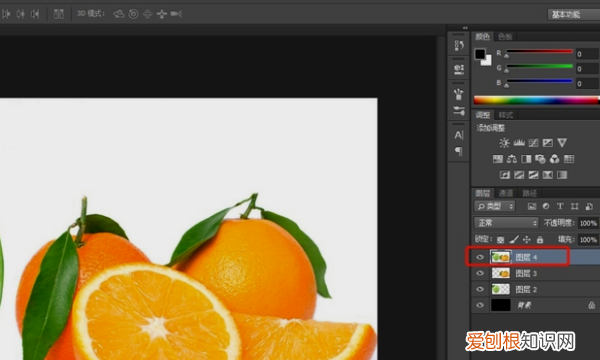Viewport: 600px width, 360px height.
Task: Switch to the 色板 swatches tab
Action: [505, 37]
